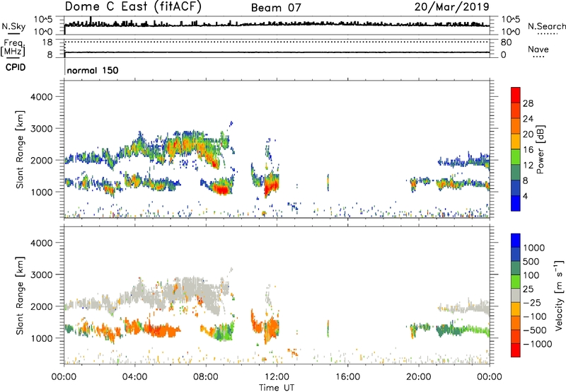Click the '04:00' time axis label

(134, 377)
